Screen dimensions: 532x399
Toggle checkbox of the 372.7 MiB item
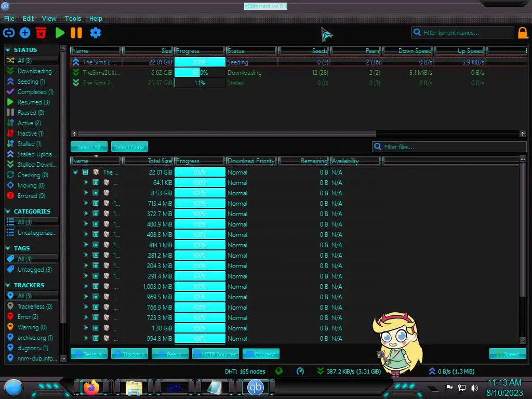coord(96,214)
